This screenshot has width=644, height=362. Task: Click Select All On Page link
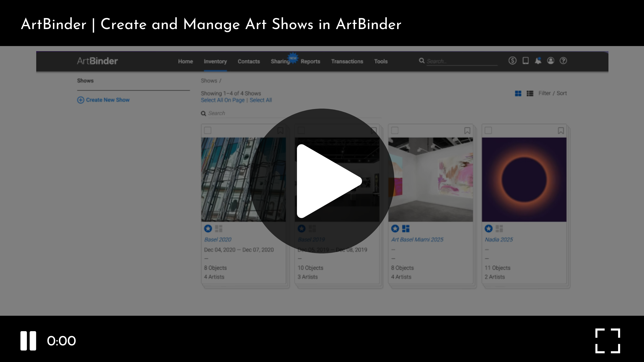(222, 100)
